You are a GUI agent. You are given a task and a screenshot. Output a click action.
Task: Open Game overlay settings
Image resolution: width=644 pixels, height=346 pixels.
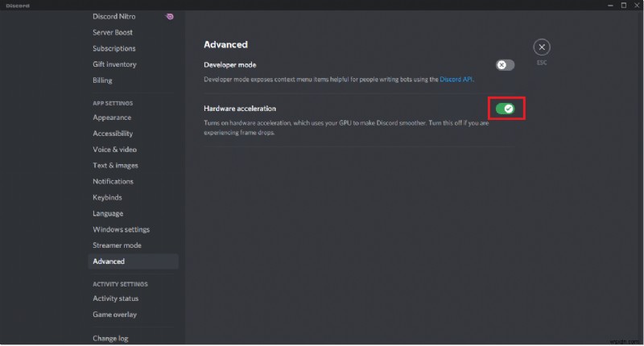(x=114, y=315)
